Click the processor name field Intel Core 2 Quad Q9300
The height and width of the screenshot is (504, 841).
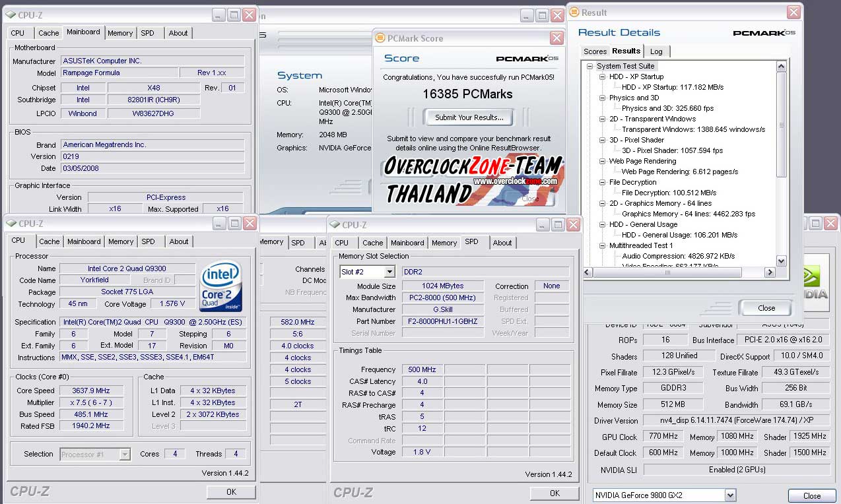coord(127,268)
